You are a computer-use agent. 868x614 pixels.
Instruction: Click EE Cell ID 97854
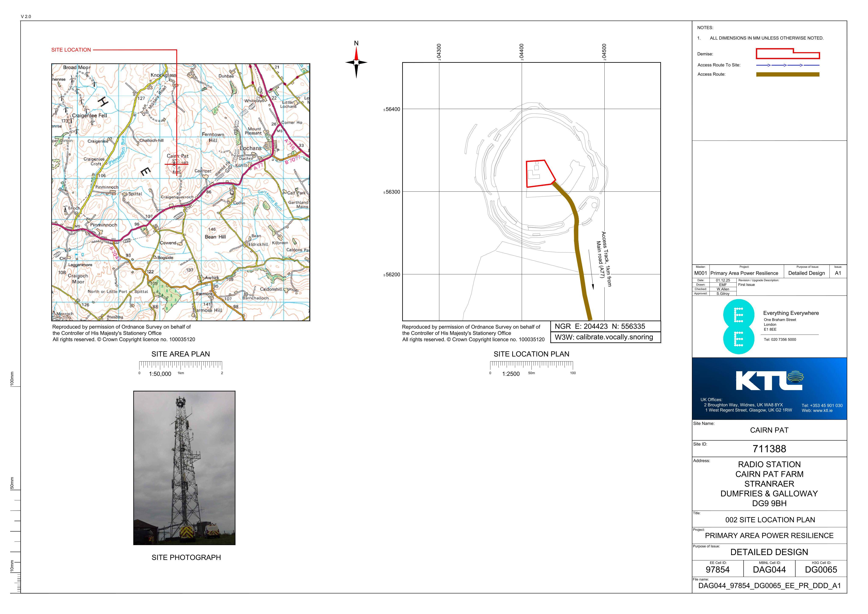point(718,570)
